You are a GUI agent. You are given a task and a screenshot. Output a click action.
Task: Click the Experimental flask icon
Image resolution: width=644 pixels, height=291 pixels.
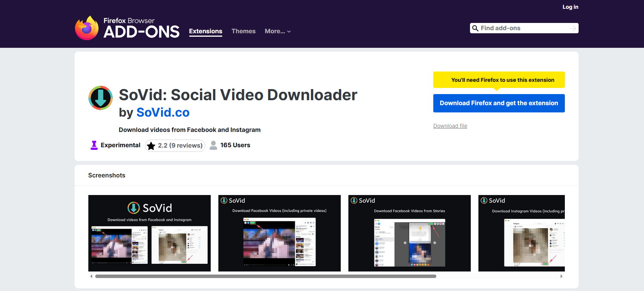click(94, 145)
